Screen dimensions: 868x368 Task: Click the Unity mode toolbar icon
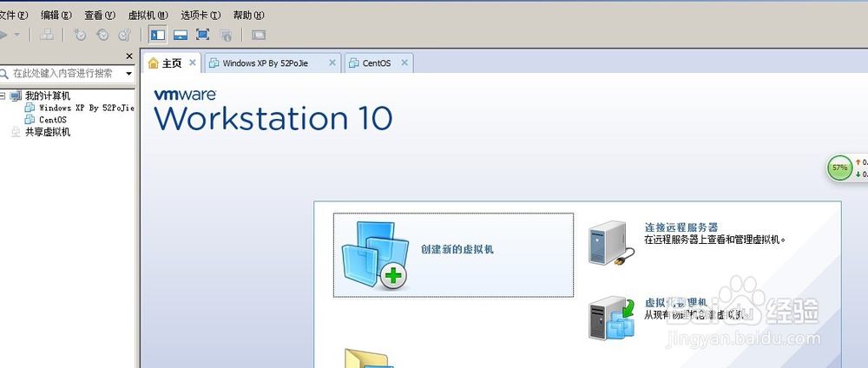click(x=226, y=35)
